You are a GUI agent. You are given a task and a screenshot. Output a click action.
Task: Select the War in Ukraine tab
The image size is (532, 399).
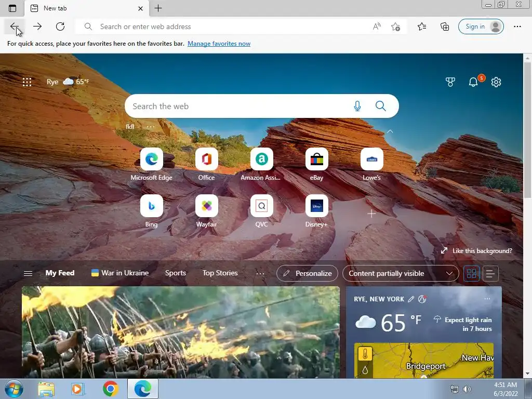(x=120, y=273)
